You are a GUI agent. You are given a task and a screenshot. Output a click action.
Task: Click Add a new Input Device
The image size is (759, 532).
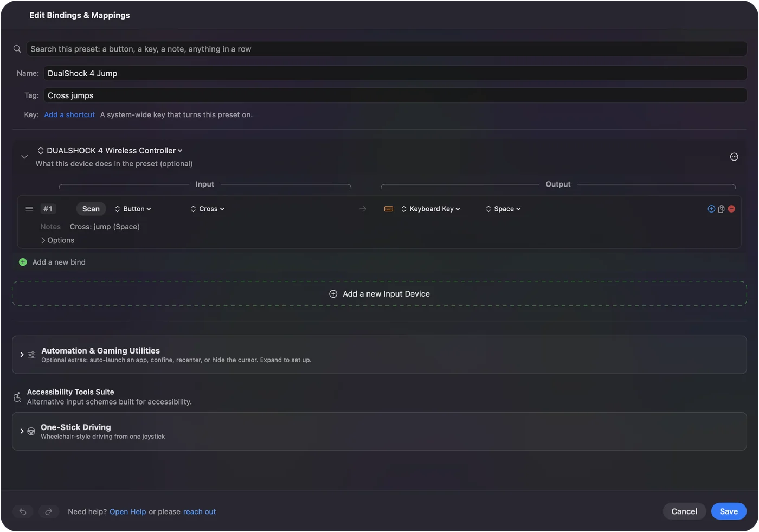click(379, 293)
